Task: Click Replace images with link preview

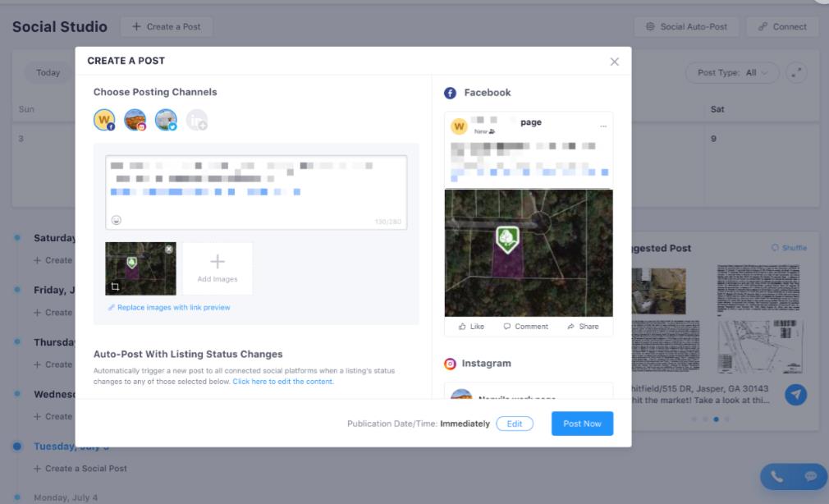Action: (169, 307)
